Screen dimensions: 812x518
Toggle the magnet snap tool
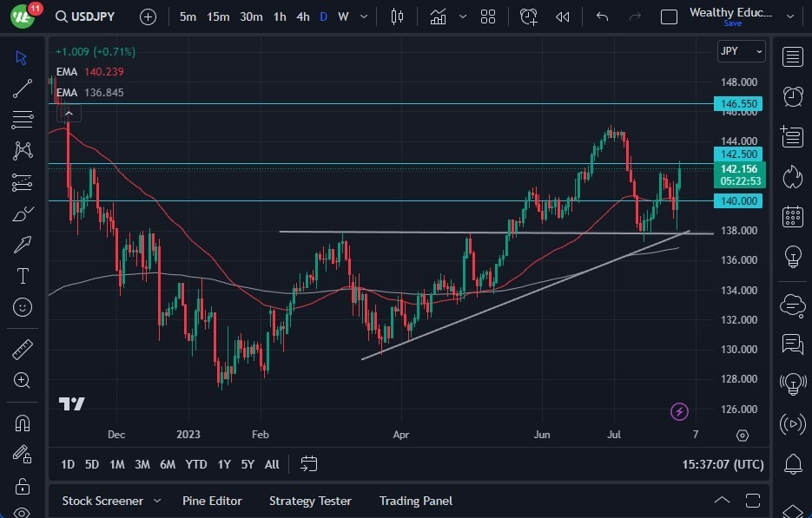(x=22, y=423)
